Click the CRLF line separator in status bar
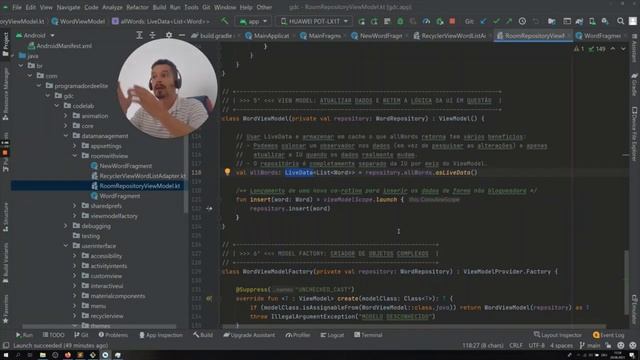The height and width of the screenshot is (360, 640). pyautogui.click(x=516, y=346)
